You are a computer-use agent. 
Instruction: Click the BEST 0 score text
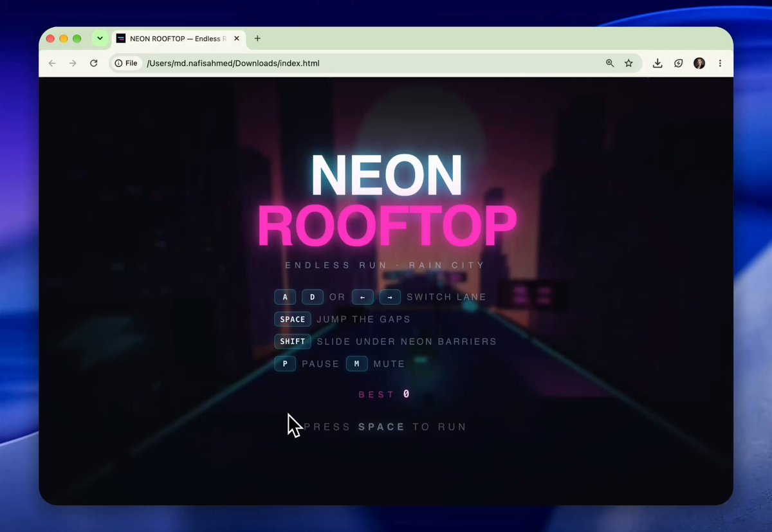click(x=384, y=394)
